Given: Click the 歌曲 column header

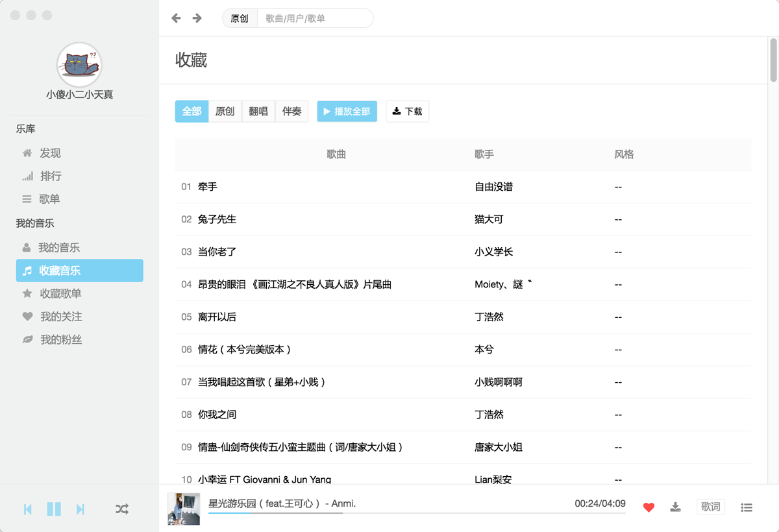Looking at the screenshot, I should [x=336, y=154].
